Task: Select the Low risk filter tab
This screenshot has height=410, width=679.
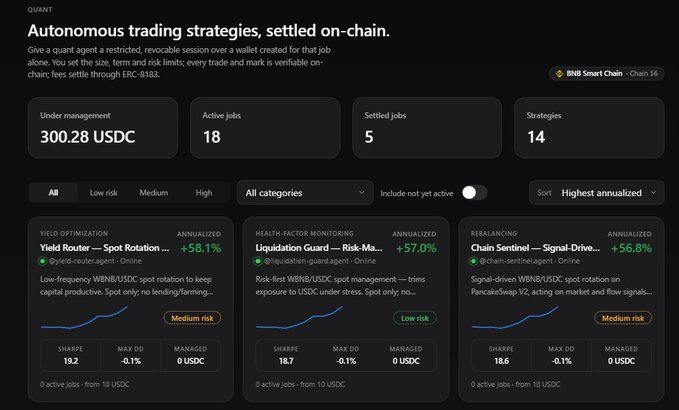Action: (103, 193)
